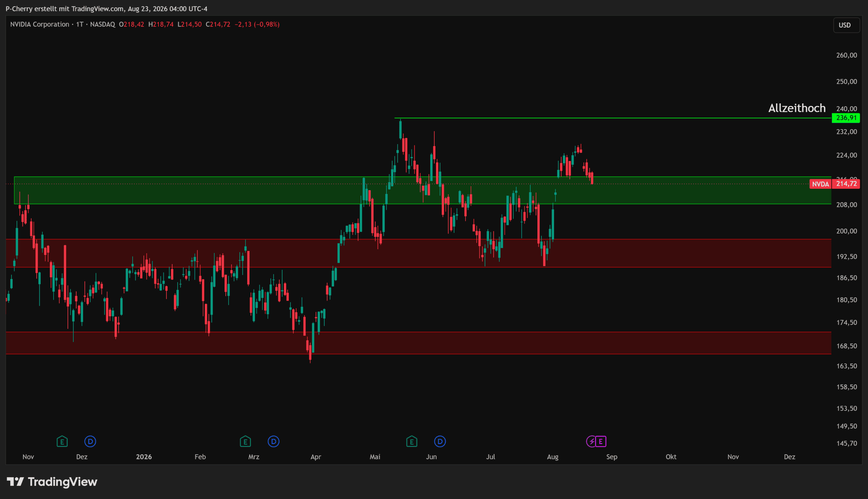The height and width of the screenshot is (499, 868).
Task: Select the earnings E marker before Jun
Action: [x=412, y=441]
